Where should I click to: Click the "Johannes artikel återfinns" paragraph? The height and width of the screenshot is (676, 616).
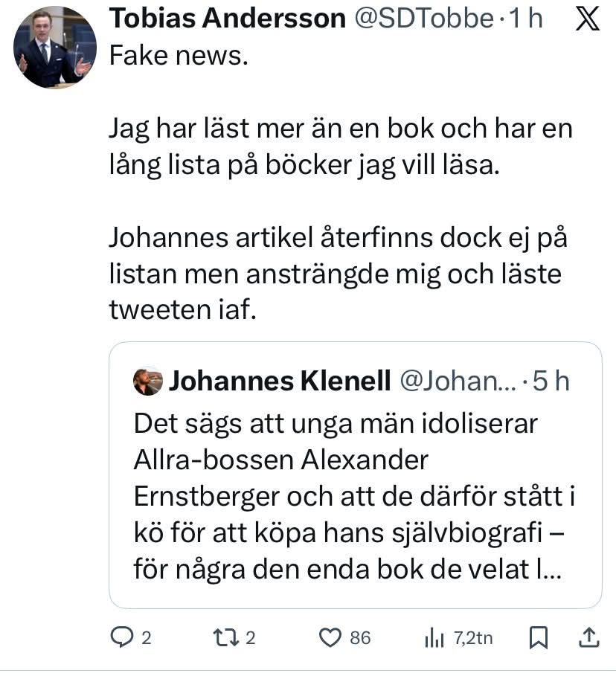pyautogui.click(x=335, y=274)
